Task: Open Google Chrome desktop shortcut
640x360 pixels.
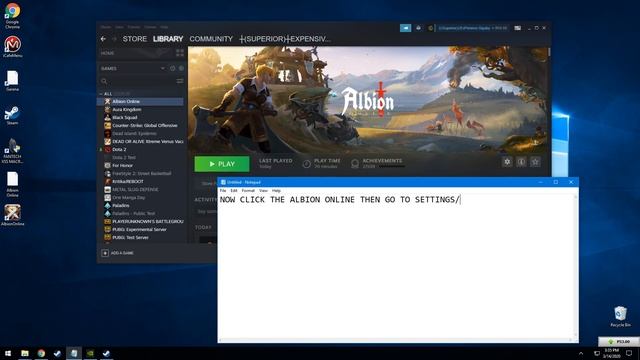Action: click(x=12, y=16)
